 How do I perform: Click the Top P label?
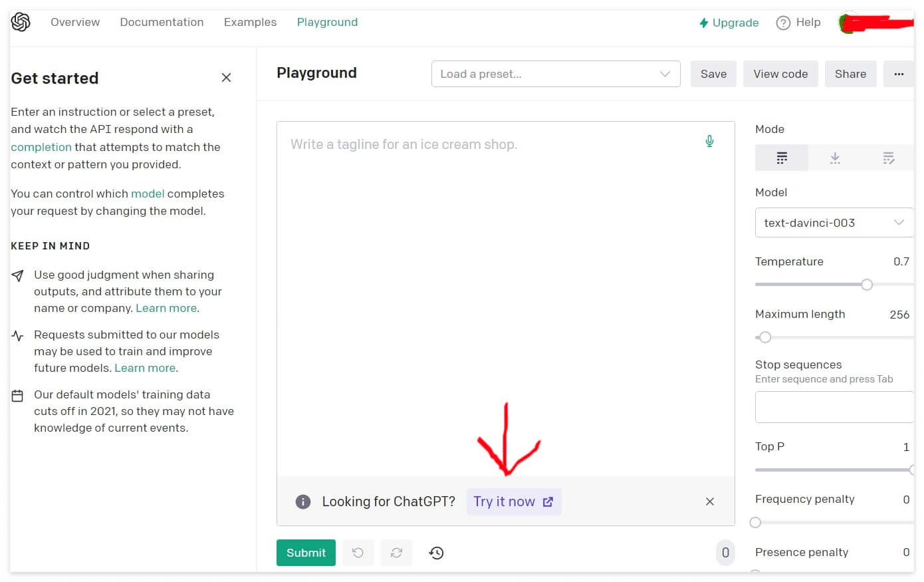770,446
